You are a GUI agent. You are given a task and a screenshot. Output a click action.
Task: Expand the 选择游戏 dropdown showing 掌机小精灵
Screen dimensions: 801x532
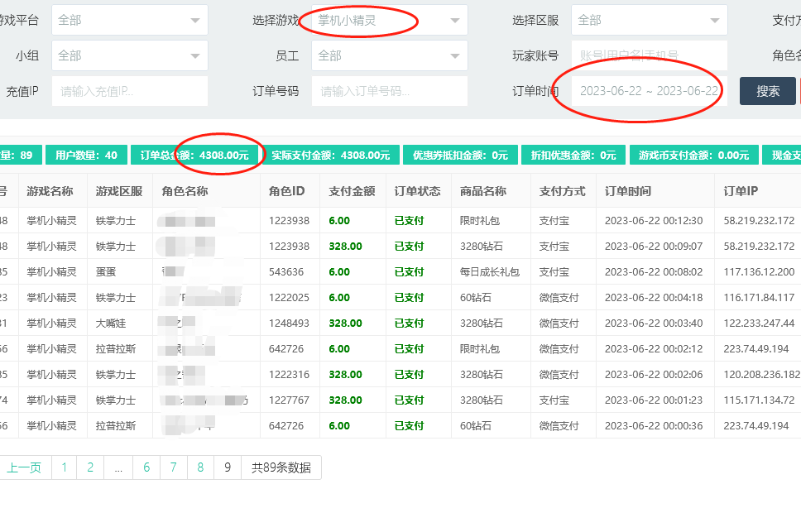point(389,20)
